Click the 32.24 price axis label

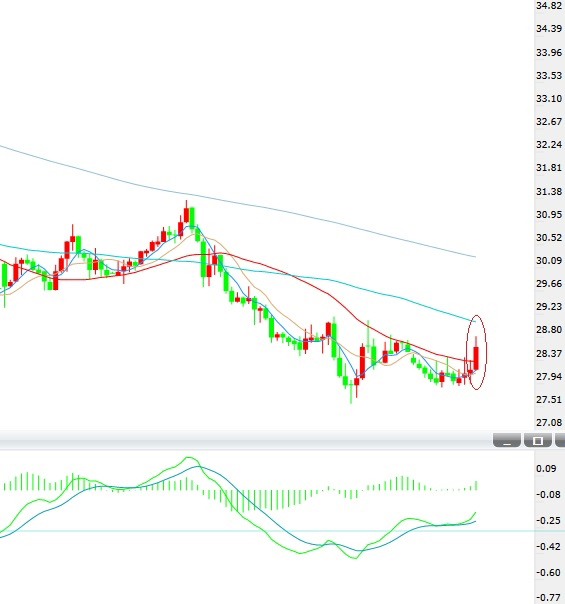click(549, 144)
